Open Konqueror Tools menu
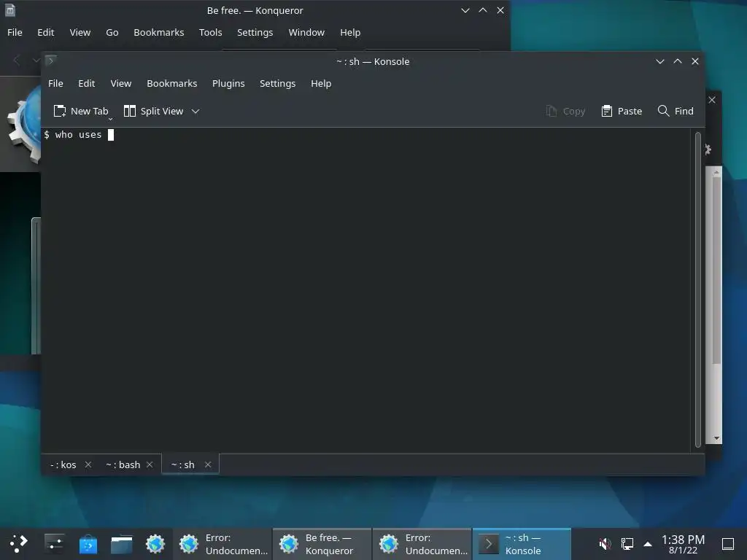Screen dimensions: 747x560 point(211,32)
